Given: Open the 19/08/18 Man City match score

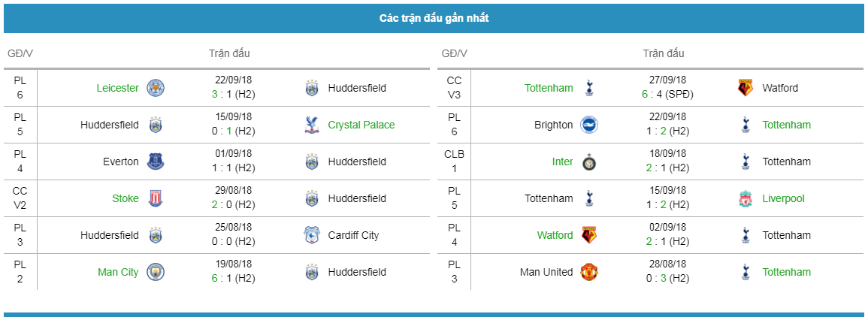Looking at the screenshot, I should click(233, 279).
